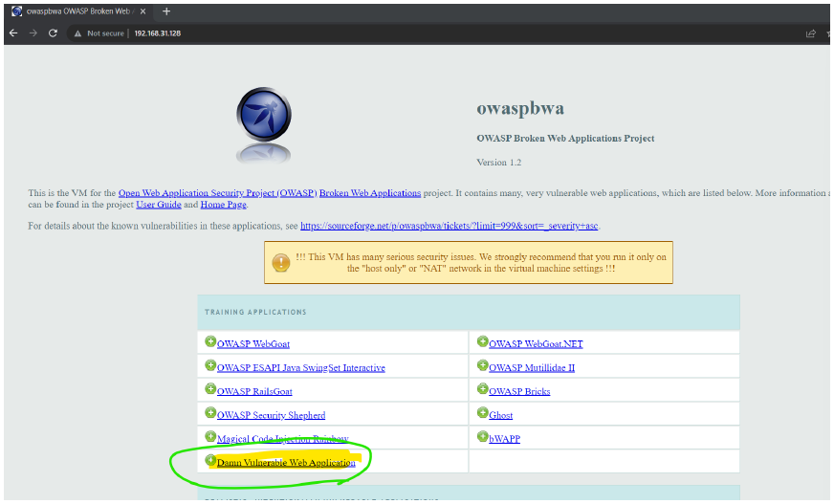Image resolution: width=834 pixels, height=504 pixels.
Task: Open the project Home Page link
Action: pos(224,205)
